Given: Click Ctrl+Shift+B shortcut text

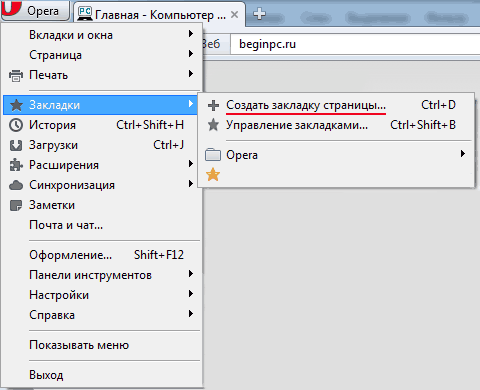Looking at the screenshot, I should [x=423, y=125].
